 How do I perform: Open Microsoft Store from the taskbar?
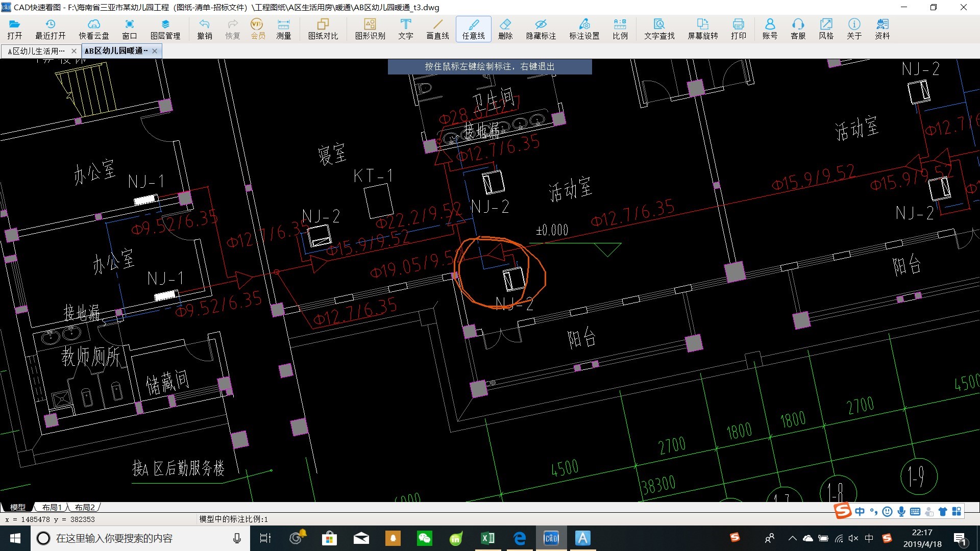click(x=329, y=538)
